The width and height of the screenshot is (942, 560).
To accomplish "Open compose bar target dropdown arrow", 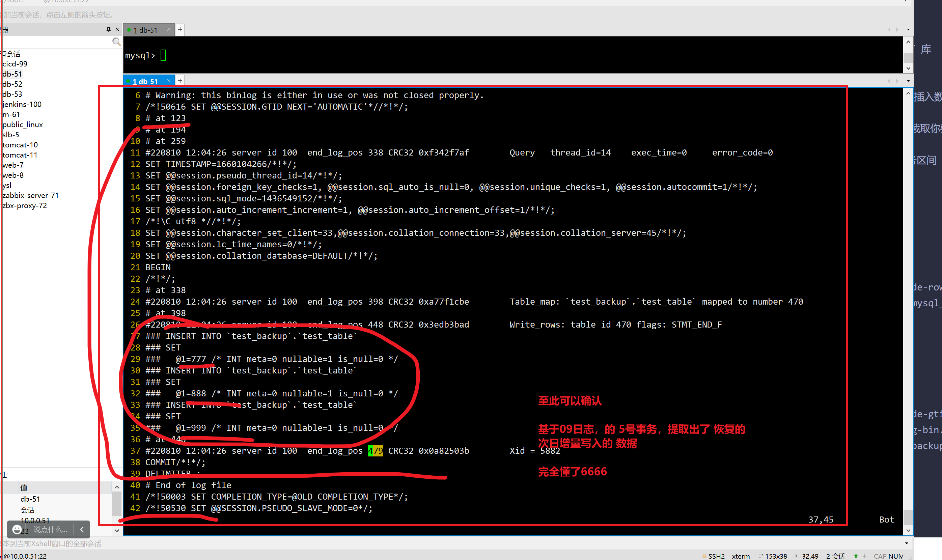I will 907,543.
